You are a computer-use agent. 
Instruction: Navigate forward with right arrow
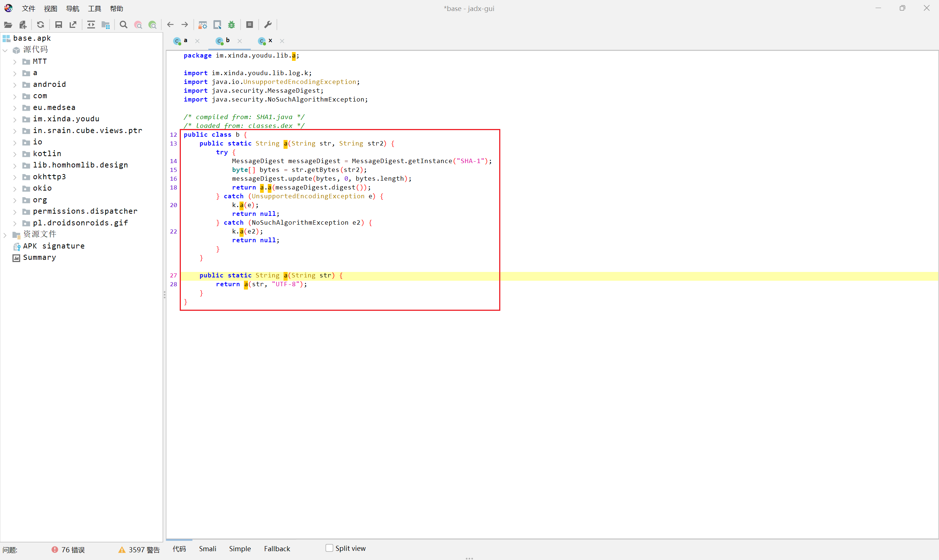(184, 25)
